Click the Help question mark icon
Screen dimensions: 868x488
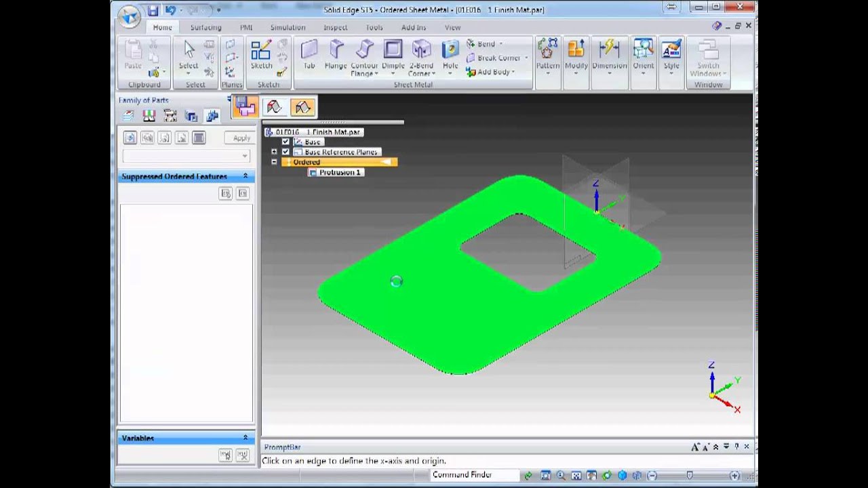click(x=717, y=26)
